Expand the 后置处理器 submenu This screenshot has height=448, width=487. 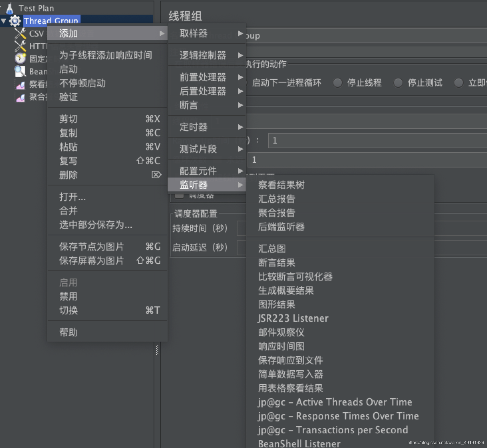pyautogui.click(x=207, y=91)
